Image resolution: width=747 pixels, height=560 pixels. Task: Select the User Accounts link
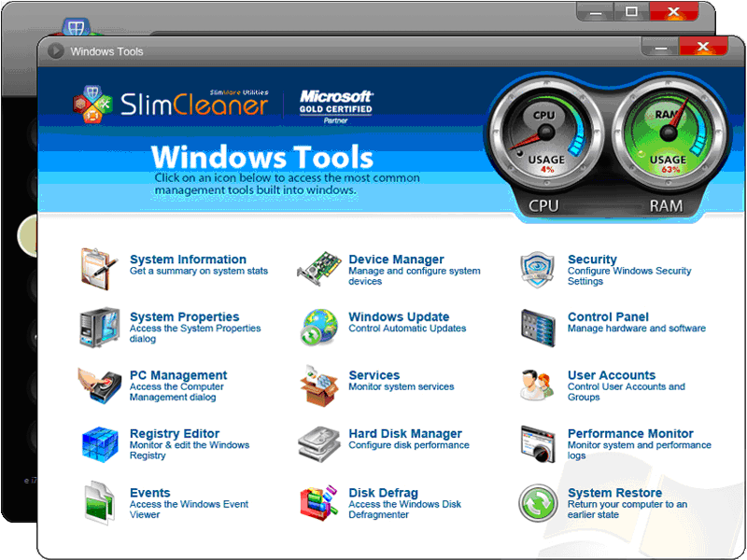[x=612, y=375]
